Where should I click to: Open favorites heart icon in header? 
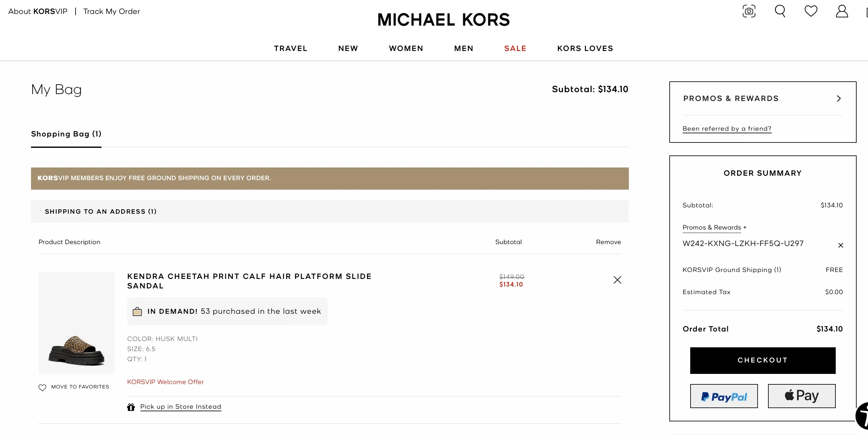pyautogui.click(x=811, y=11)
